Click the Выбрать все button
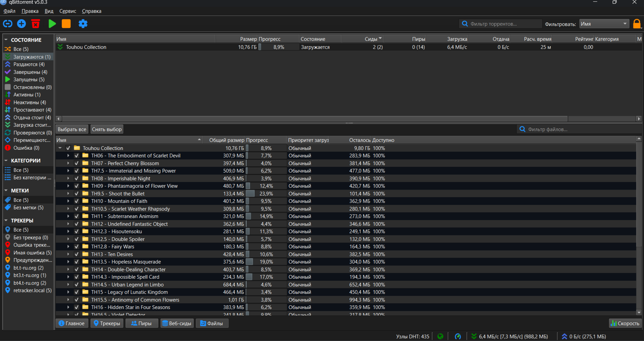Image resolution: width=644 pixels, height=341 pixels. 72,129
